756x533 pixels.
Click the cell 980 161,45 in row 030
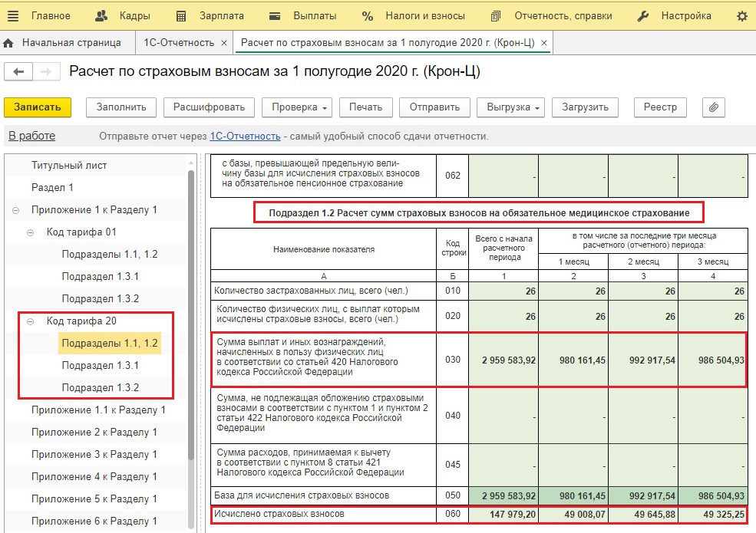click(x=573, y=360)
